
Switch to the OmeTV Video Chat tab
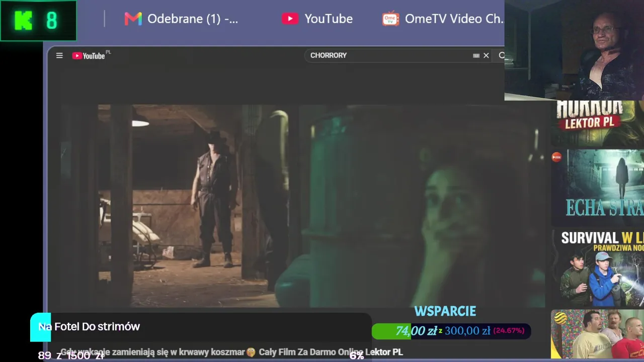click(443, 19)
